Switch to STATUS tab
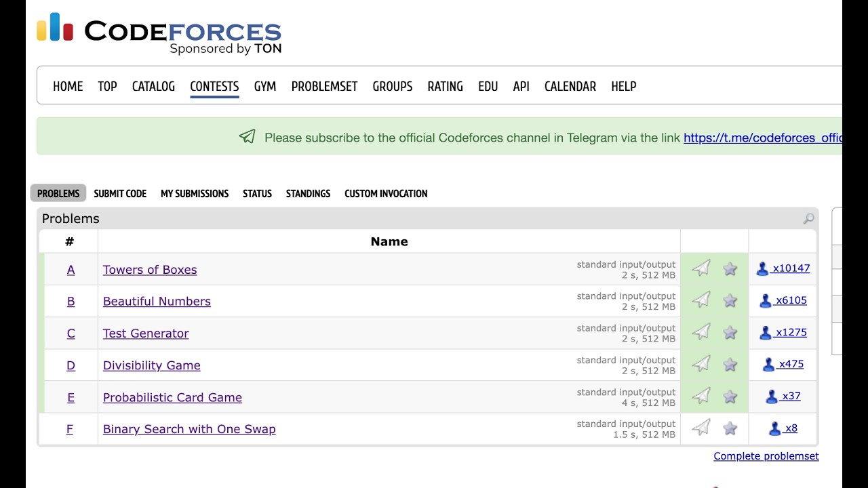 click(x=257, y=193)
